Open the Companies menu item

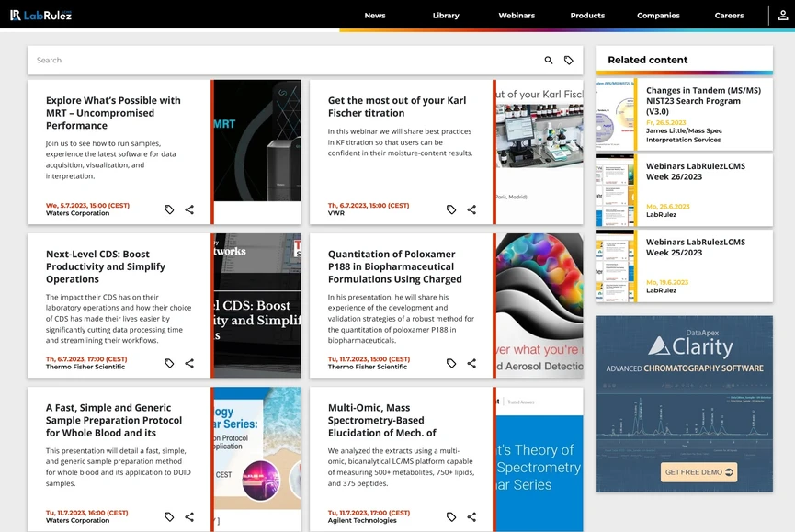coord(658,16)
